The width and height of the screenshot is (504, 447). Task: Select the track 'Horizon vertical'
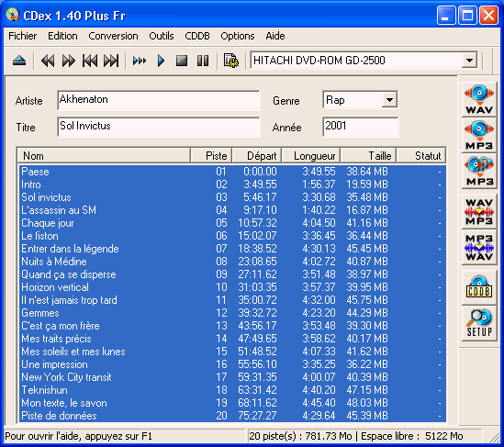click(x=232, y=287)
